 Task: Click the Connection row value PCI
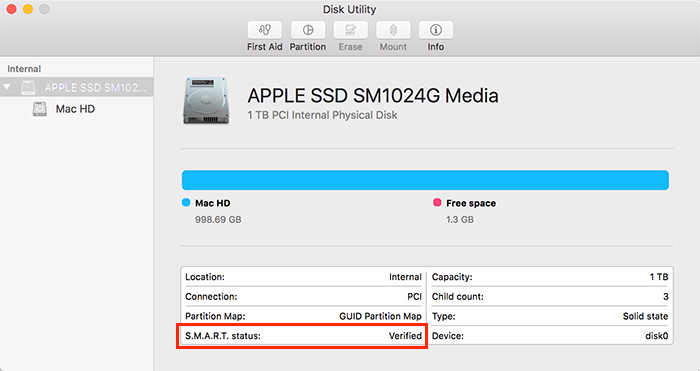pos(414,296)
